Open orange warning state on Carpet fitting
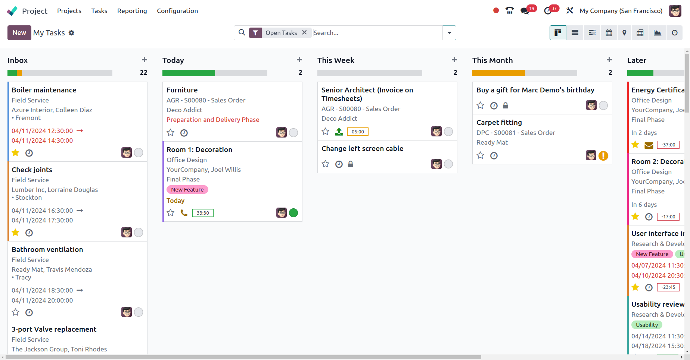This screenshot has width=690, height=360. point(603,155)
